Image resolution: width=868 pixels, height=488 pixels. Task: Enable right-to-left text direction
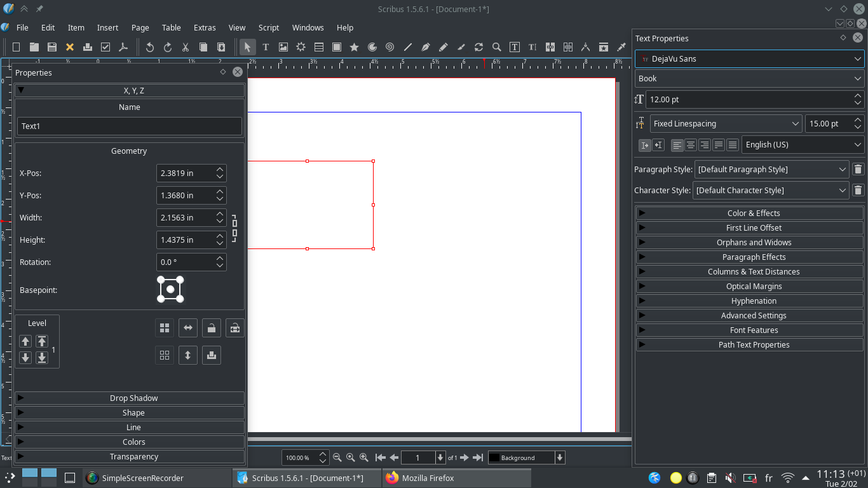pos(658,145)
